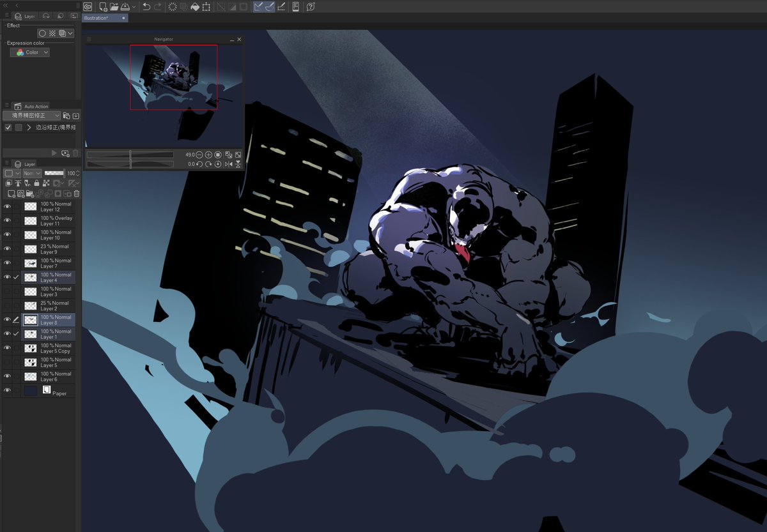Toggle Paper layer visibility
Viewport: 767px width, 532px height.
coord(7,390)
